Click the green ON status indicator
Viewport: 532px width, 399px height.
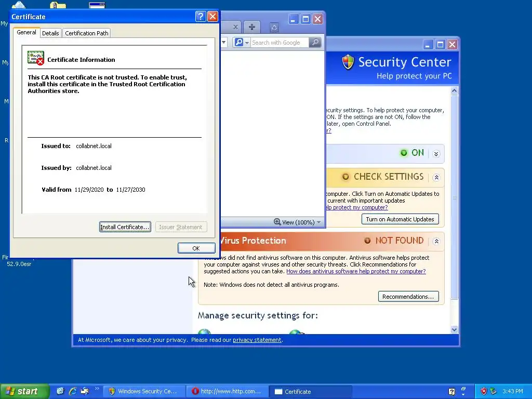(403, 153)
